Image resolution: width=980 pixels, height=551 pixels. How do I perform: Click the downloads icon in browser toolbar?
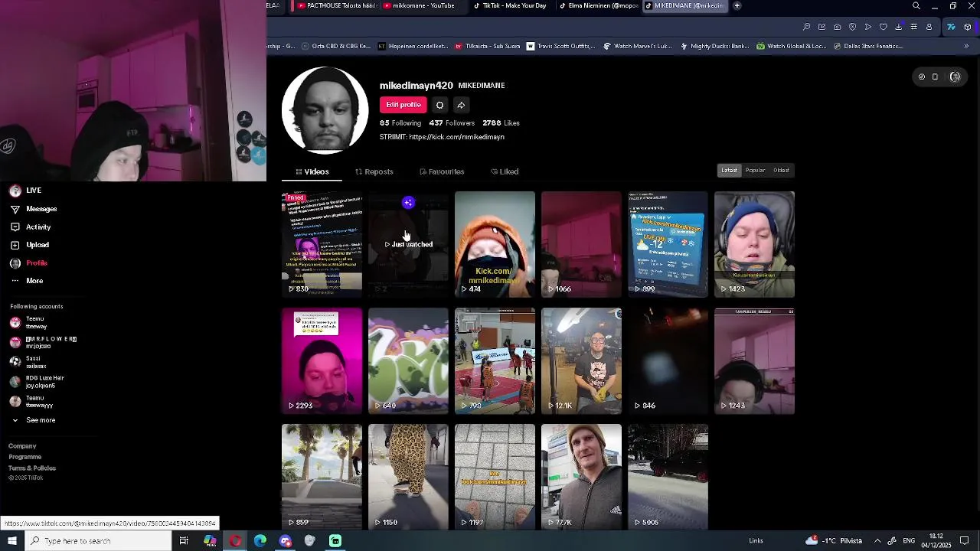(898, 27)
